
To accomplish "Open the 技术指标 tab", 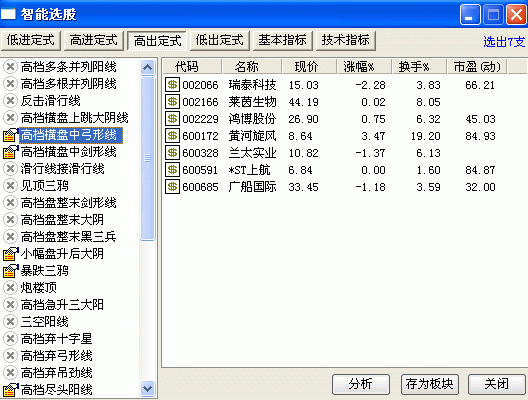I will [x=346, y=40].
